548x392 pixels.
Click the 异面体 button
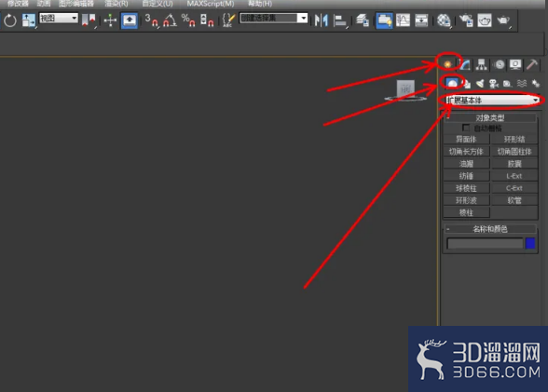tap(466, 140)
